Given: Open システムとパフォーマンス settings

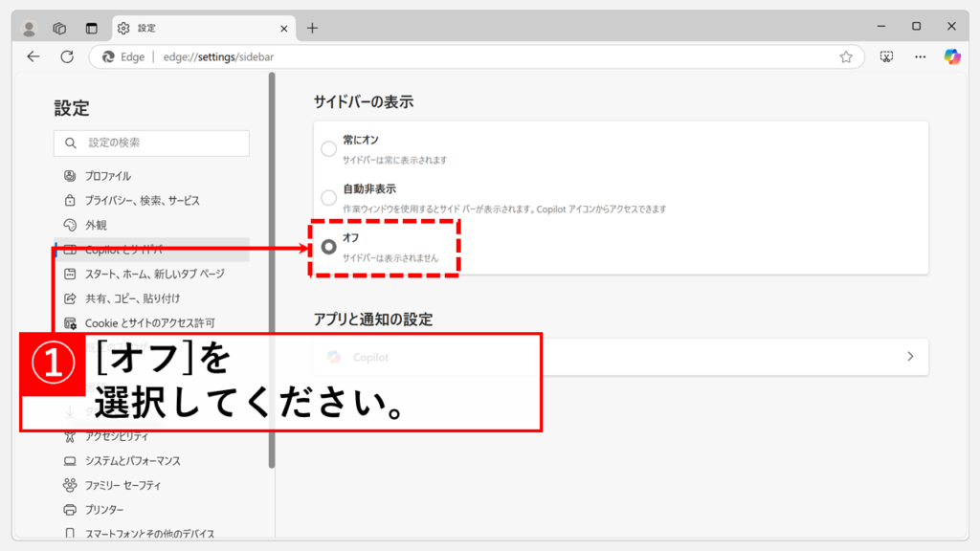Looking at the screenshot, I should (x=152, y=461).
